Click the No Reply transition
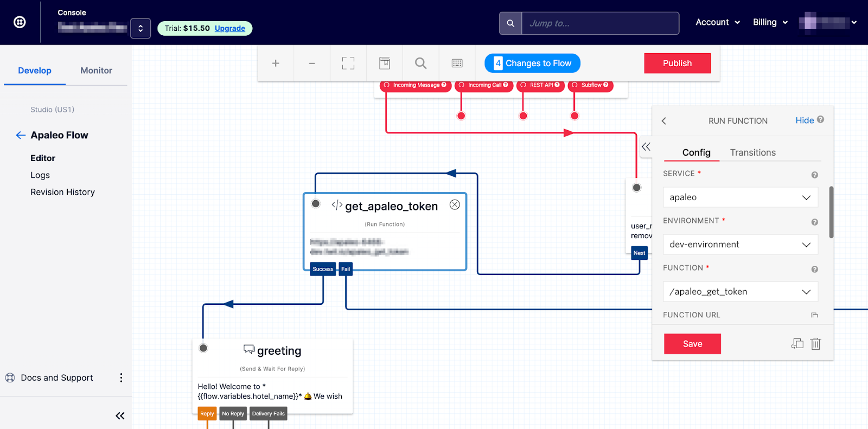This screenshot has width=868, height=429. (233, 413)
